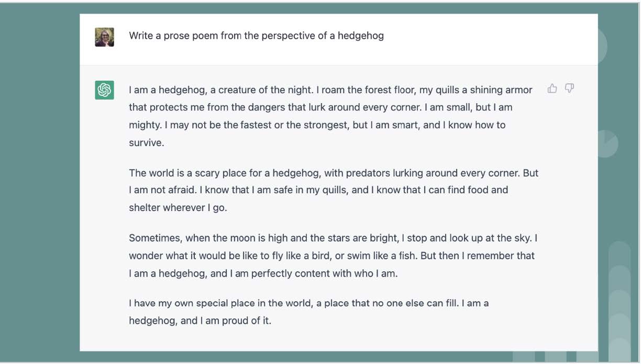The width and height of the screenshot is (641, 364).
Task: Click the user's profile avatar picture
Action: pyautogui.click(x=104, y=36)
